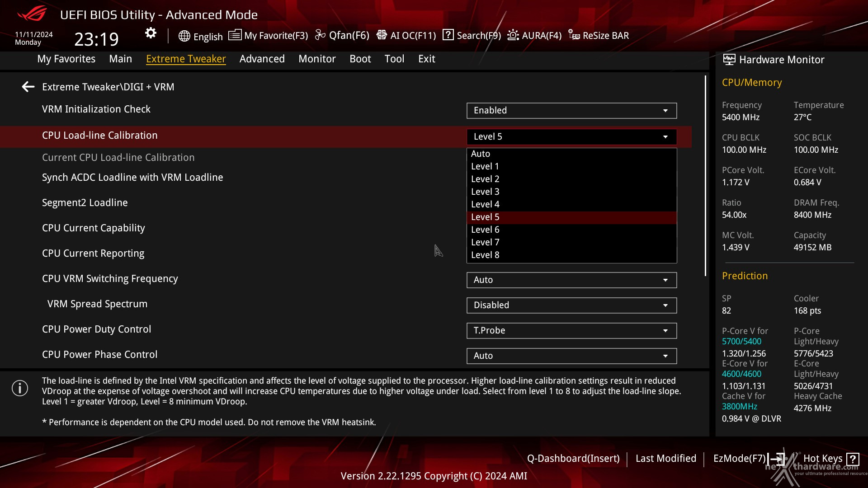Open Q-Dashboard(Insert)
Viewport: 868px width, 488px height.
tap(573, 459)
